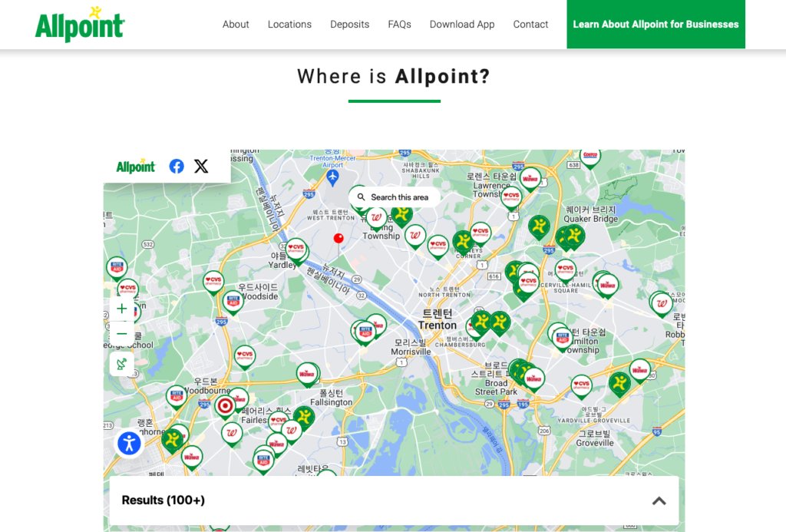Click the Morrisville map label
Image resolution: width=786 pixels, height=532 pixels.
coord(412,347)
